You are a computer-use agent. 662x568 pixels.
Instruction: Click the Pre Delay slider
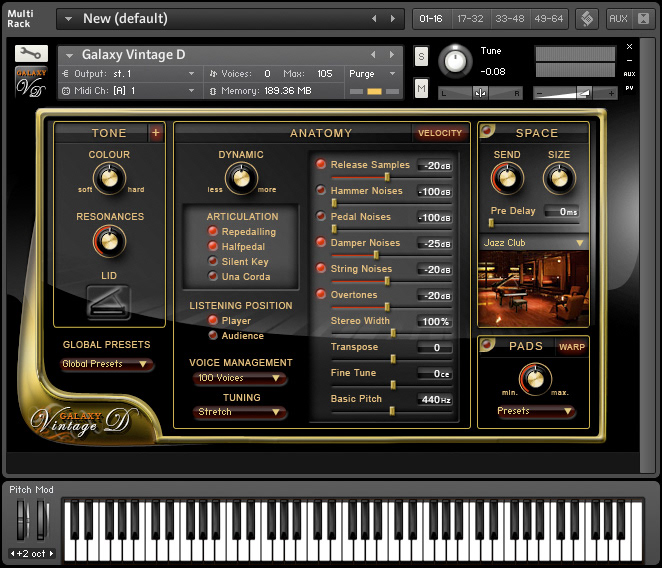(534, 222)
